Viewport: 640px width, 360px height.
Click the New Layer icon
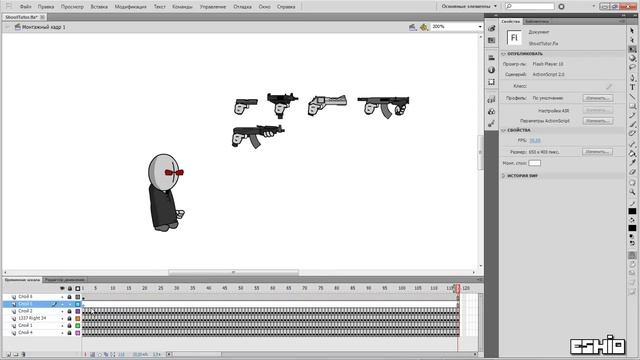tap(9, 354)
